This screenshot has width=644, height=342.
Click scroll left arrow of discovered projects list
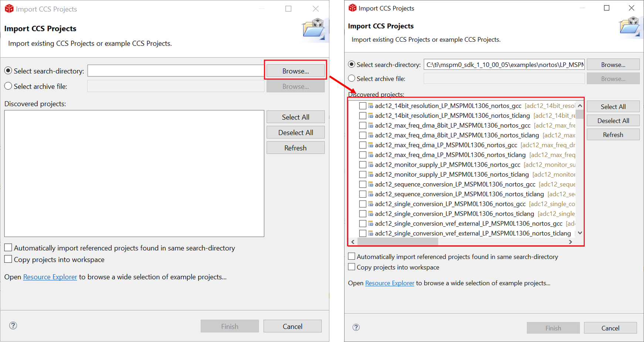coord(353,242)
